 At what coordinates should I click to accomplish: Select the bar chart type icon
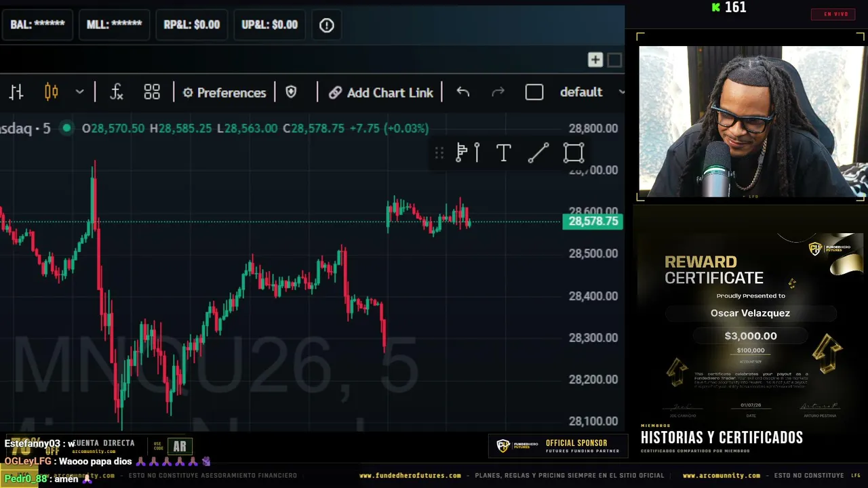[x=16, y=92]
